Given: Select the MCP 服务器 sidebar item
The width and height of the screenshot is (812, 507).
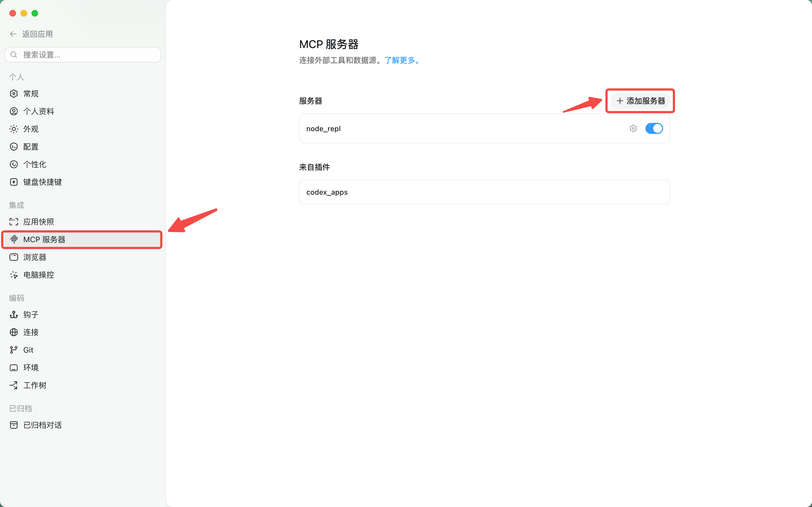Looking at the screenshot, I should tap(82, 239).
